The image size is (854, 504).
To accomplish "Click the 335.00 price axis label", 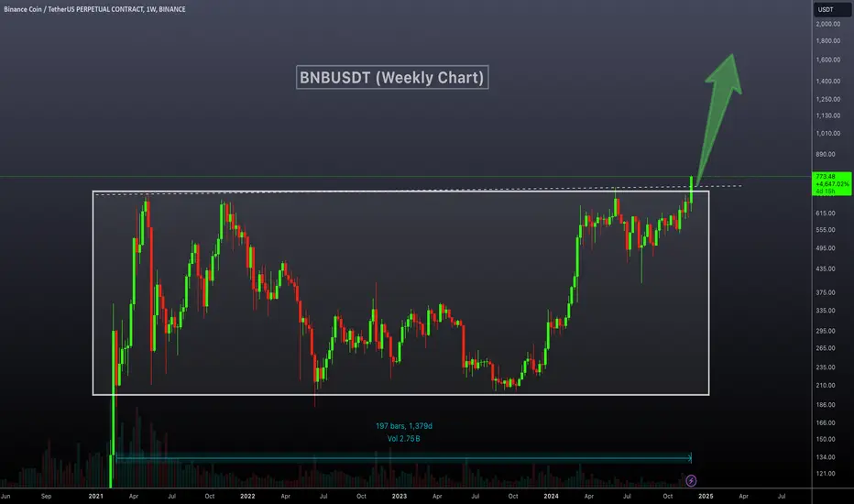I will pos(826,311).
